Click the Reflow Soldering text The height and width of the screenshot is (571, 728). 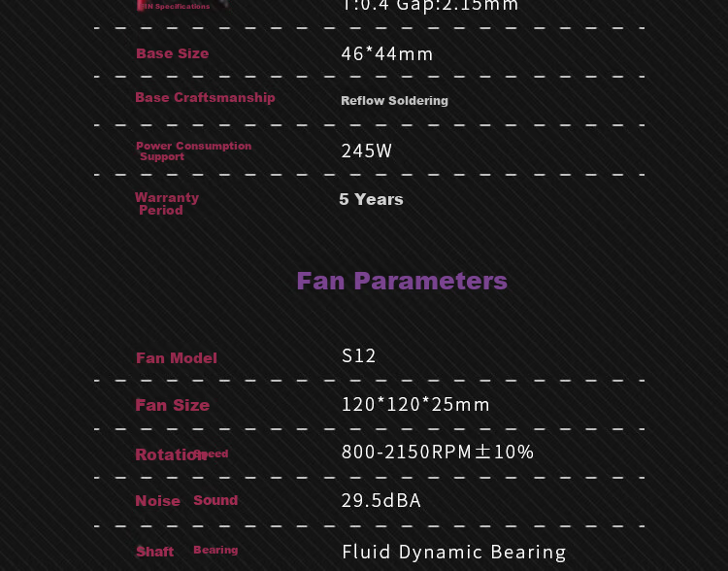pyautogui.click(x=395, y=101)
